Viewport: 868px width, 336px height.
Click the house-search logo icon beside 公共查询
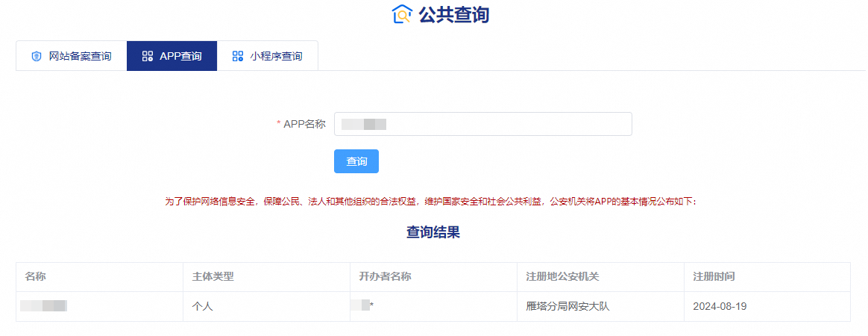401,14
